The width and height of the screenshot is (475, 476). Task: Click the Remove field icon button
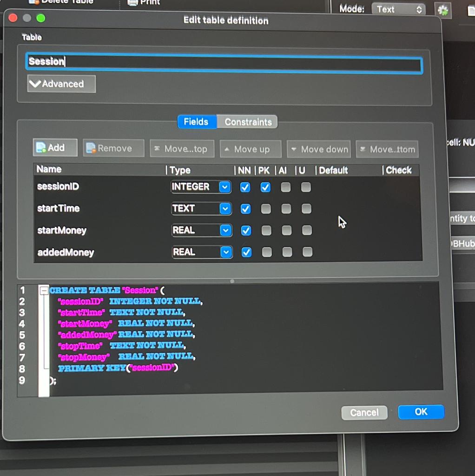click(x=113, y=148)
